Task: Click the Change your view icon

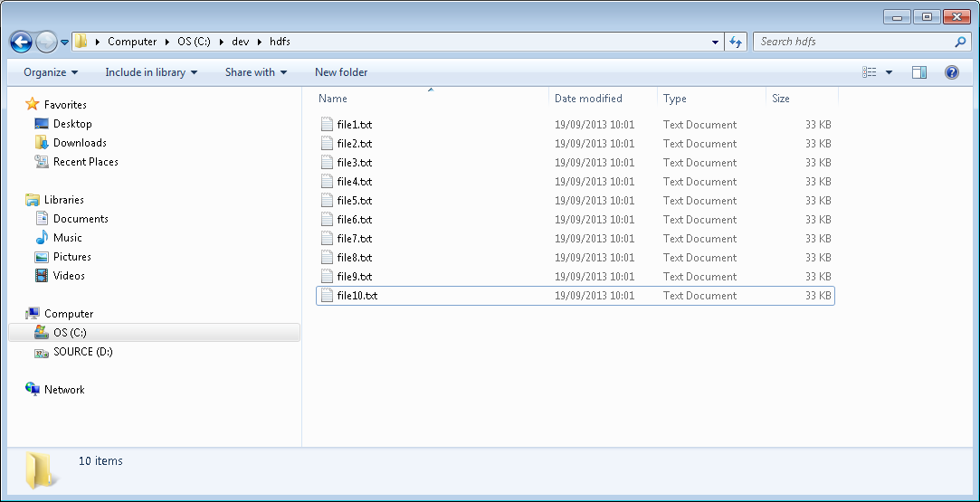Action: tap(870, 72)
